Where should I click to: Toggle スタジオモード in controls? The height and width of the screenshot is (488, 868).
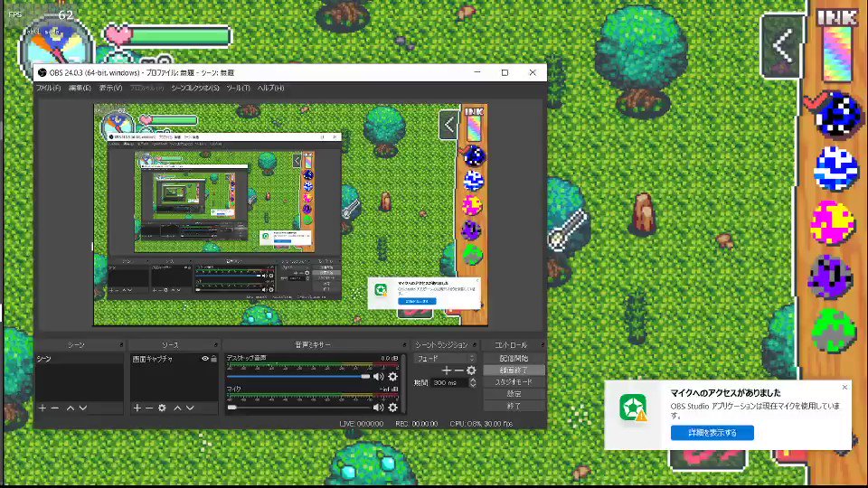click(x=514, y=381)
